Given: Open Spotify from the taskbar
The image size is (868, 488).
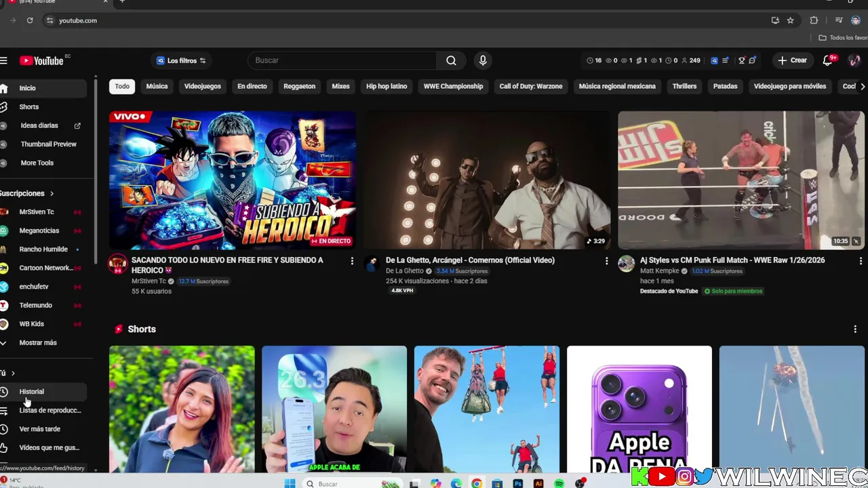Looking at the screenshot, I should [559, 483].
